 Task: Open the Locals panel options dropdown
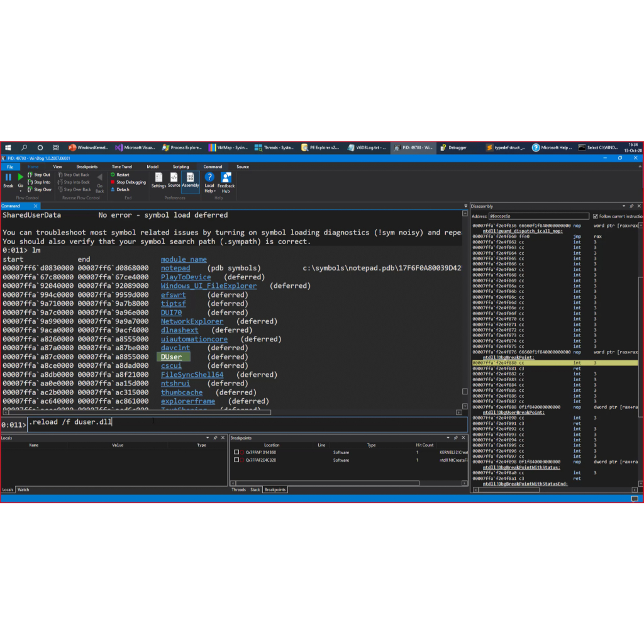pyautogui.click(x=208, y=438)
